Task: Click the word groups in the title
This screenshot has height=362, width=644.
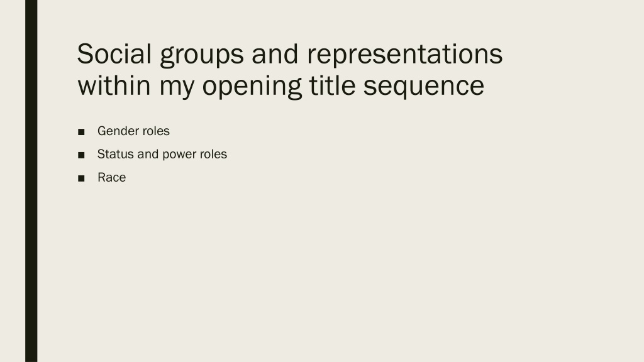Action: point(202,55)
